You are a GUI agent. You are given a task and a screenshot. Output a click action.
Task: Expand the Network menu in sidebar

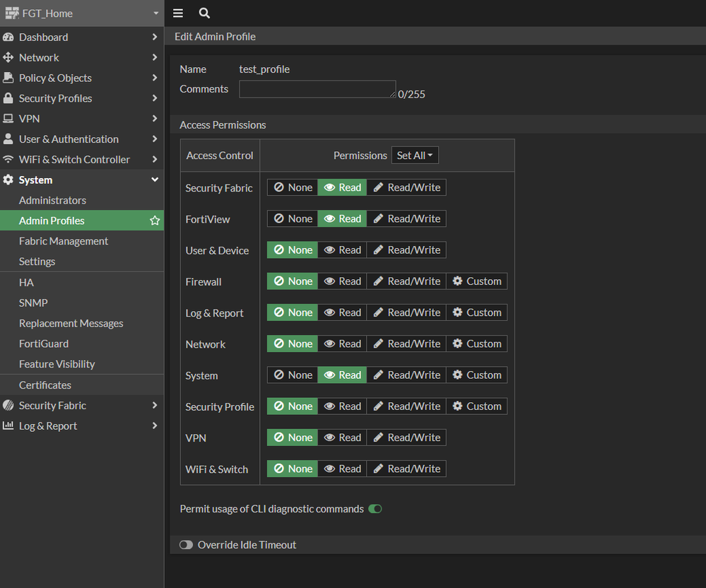tap(39, 58)
